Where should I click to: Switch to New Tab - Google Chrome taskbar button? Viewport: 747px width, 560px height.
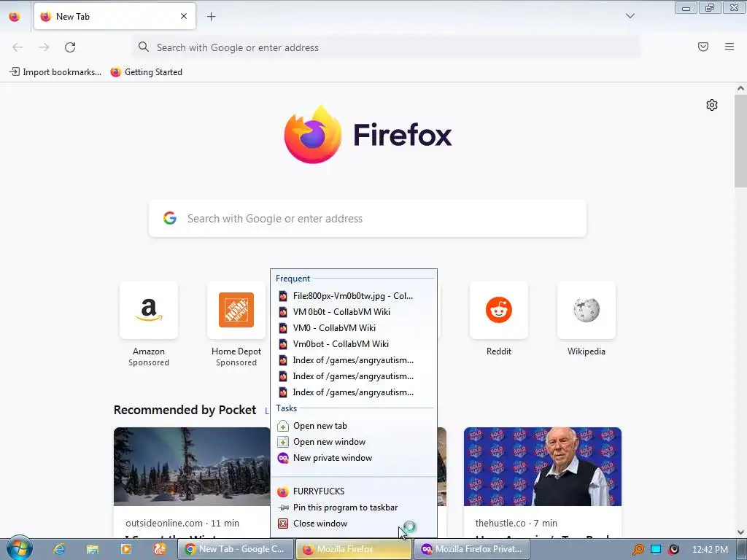[236, 549]
